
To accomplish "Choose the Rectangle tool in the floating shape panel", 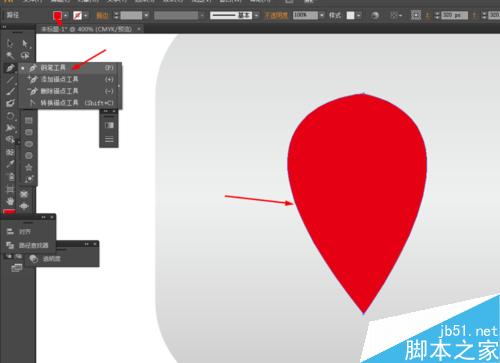I will pyautogui.click(x=29, y=120).
